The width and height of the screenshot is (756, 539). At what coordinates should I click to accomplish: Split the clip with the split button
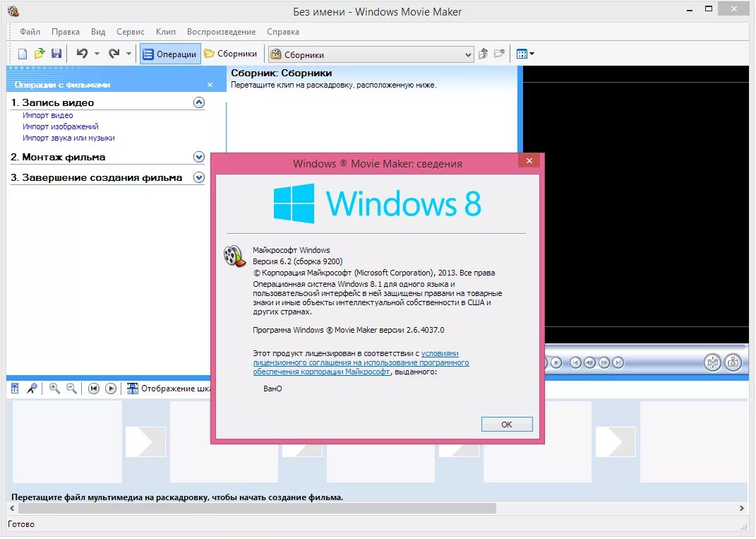713,362
